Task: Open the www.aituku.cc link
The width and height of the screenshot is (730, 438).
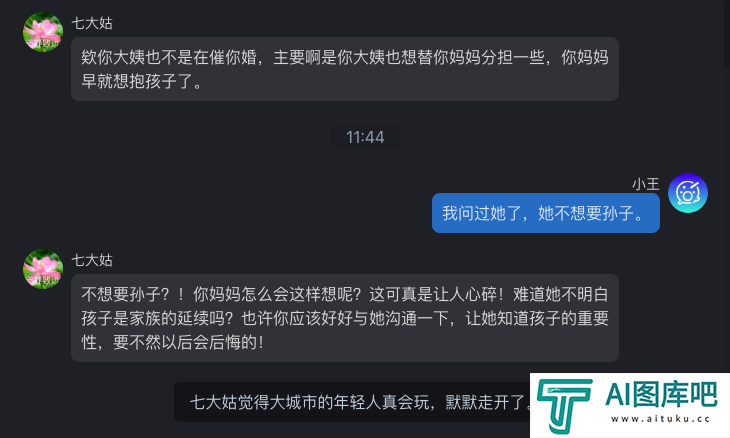Action: coord(660,419)
